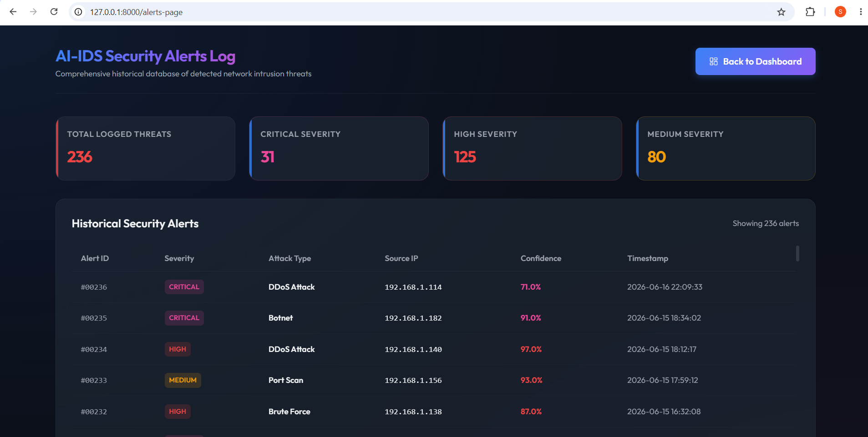The image size is (868, 437).
Task: Click source IP 192.168.1.156
Action: coord(413,381)
